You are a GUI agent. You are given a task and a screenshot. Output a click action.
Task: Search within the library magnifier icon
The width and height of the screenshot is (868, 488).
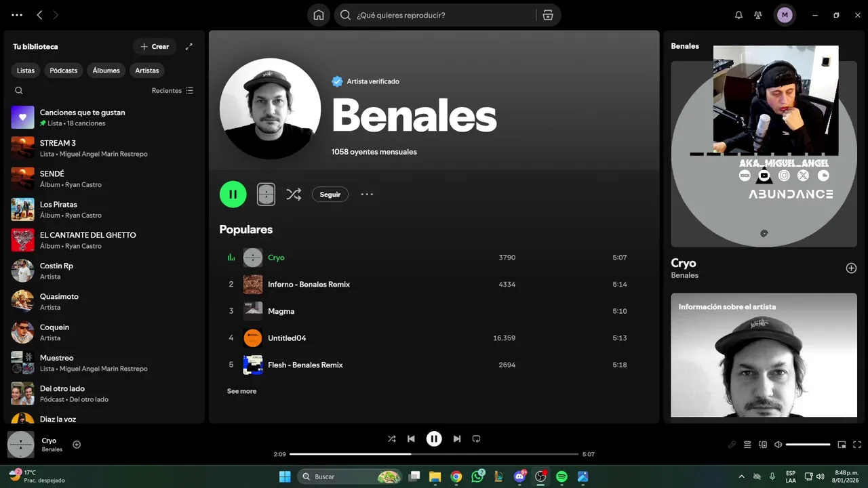(x=19, y=91)
